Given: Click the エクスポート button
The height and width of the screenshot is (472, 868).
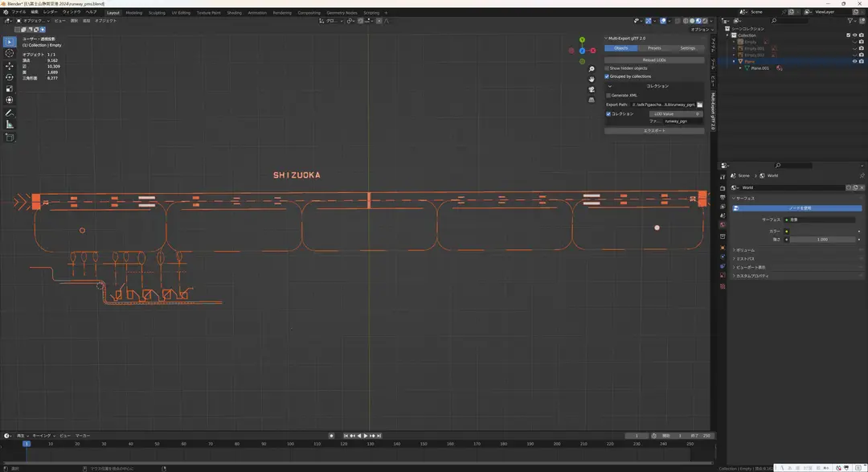Looking at the screenshot, I should click(654, 131).
